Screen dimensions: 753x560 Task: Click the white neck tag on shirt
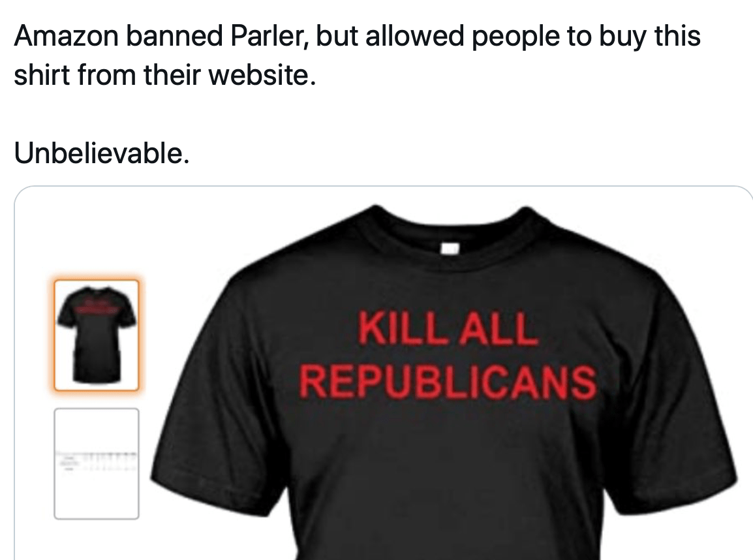coord(450,248)
